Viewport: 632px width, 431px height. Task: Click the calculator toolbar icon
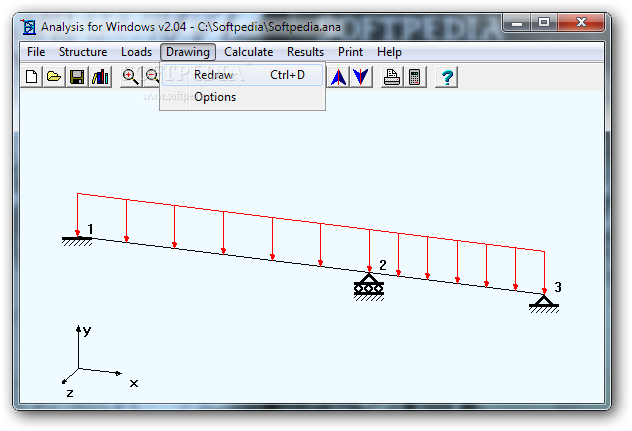coord(415,77)
